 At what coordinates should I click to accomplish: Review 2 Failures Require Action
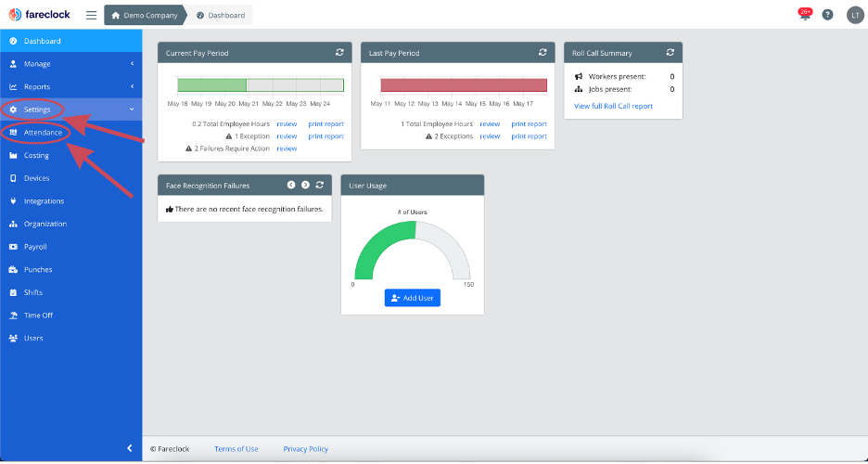coord(287,148)
